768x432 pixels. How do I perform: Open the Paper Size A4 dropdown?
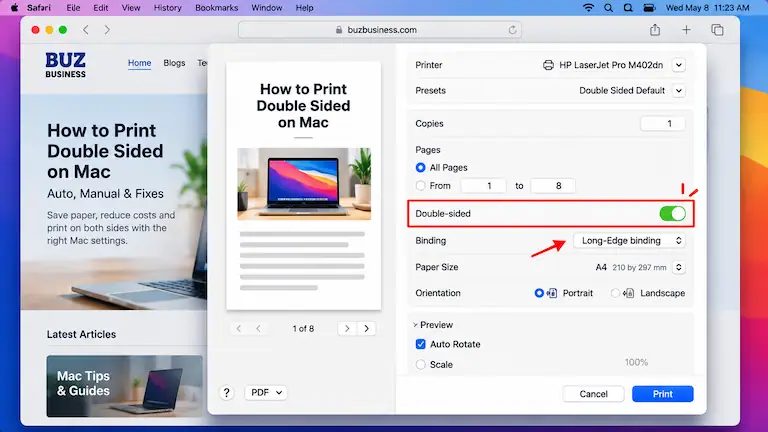click(678, 267)
